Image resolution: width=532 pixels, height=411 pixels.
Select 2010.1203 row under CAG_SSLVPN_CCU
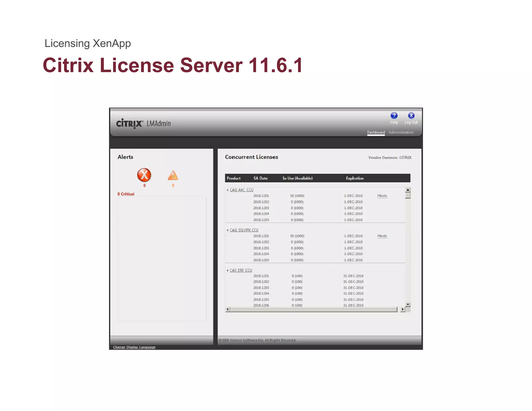315,248
